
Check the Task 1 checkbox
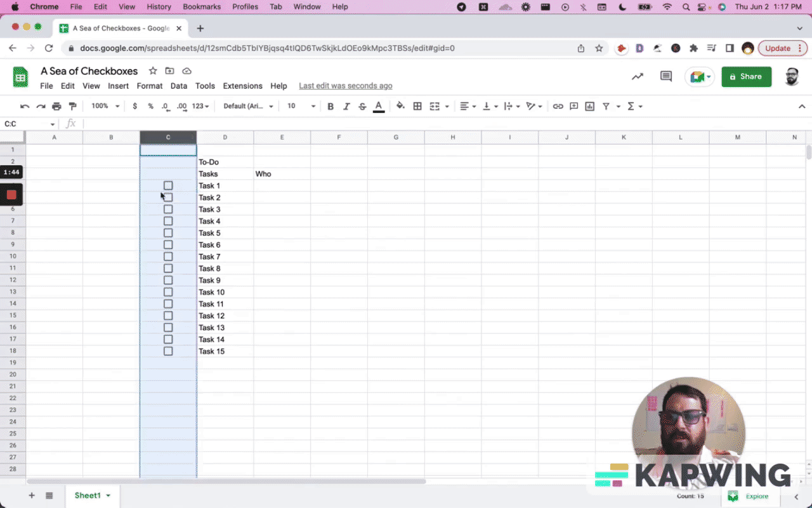[x=168, y=185]
